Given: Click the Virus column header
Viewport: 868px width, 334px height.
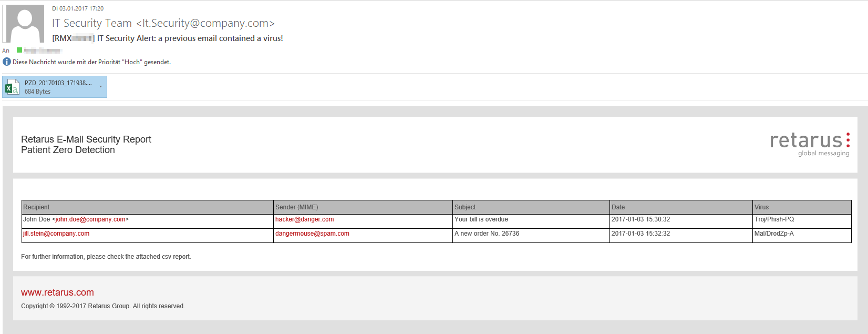Looking at the screenshot, I should (x=761, y=207).
